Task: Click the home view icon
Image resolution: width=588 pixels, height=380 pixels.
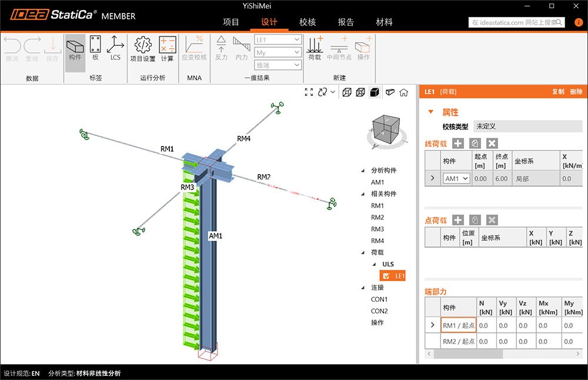Action: pos(403,92)
